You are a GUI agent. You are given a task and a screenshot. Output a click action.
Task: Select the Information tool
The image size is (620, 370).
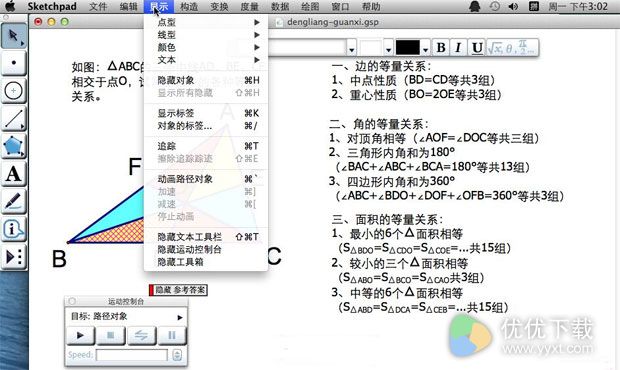(14, 229)
